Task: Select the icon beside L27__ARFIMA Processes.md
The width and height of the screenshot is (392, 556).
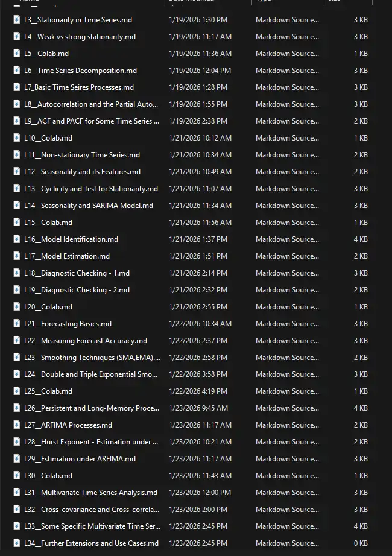Action: click(x=17, y=425)
